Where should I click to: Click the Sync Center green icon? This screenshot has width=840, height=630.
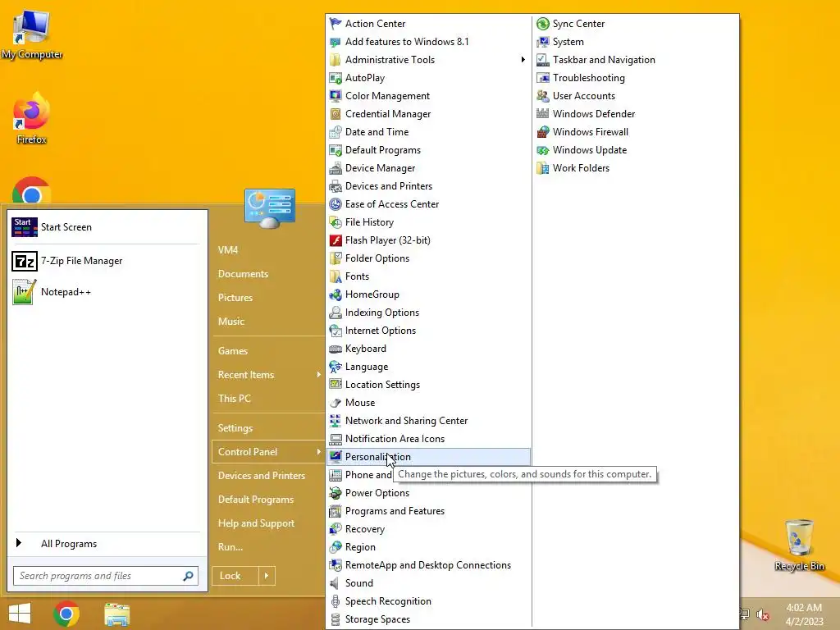pyautogui.click(x=543, y=24)
